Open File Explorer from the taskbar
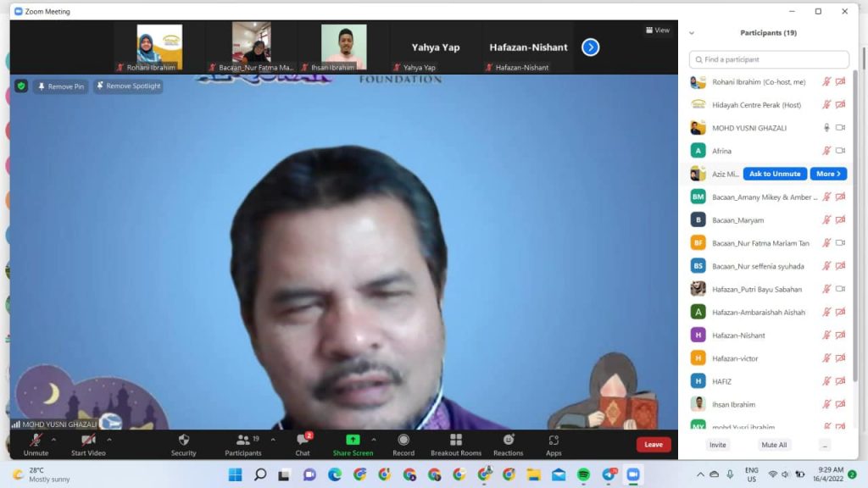The height and width of the screenshot is (488, 868). 534,474
